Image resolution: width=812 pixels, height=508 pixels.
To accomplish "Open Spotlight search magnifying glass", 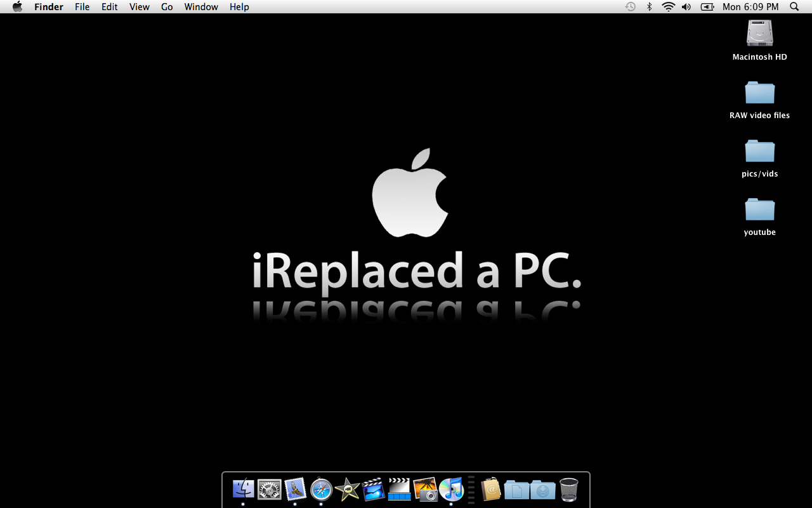I will click(794, 6).
